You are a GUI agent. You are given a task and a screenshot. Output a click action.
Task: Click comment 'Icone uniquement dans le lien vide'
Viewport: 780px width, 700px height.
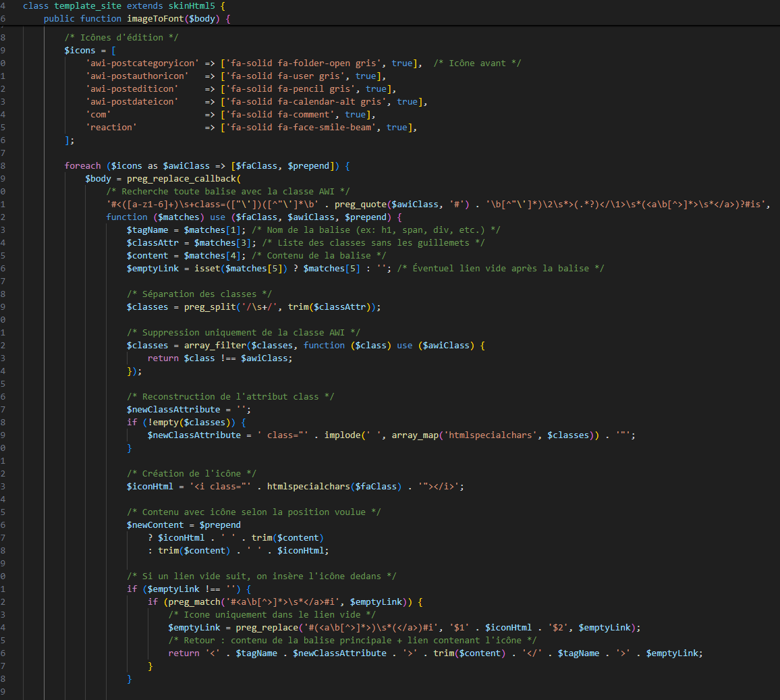click(x=272, y=616)
